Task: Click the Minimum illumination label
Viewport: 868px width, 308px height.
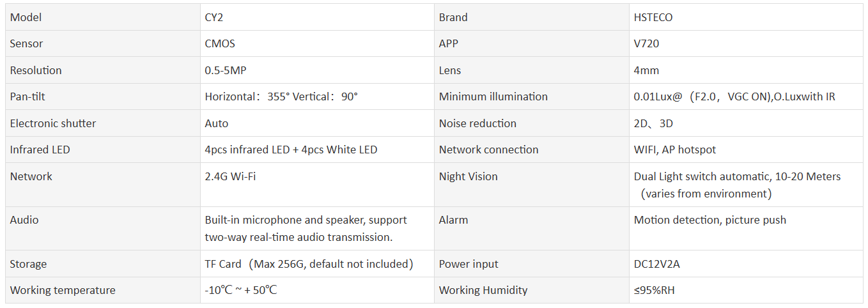Action: tap(493, 96)
